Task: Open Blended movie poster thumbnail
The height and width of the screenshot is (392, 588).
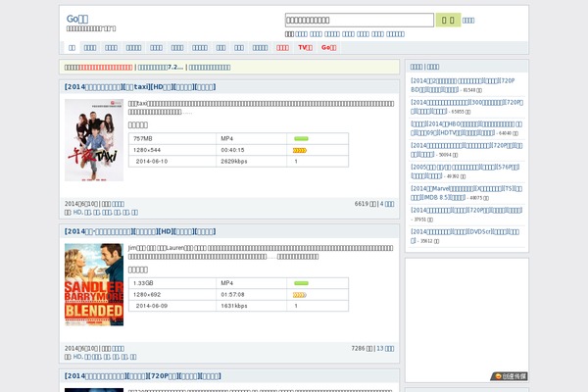Action: click(94, 285)
